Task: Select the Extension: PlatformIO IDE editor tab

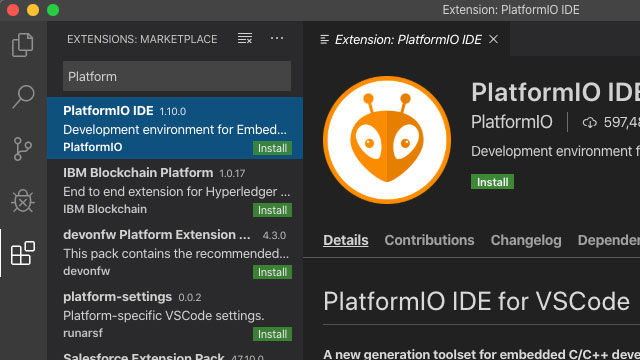Action: (407, 39)
